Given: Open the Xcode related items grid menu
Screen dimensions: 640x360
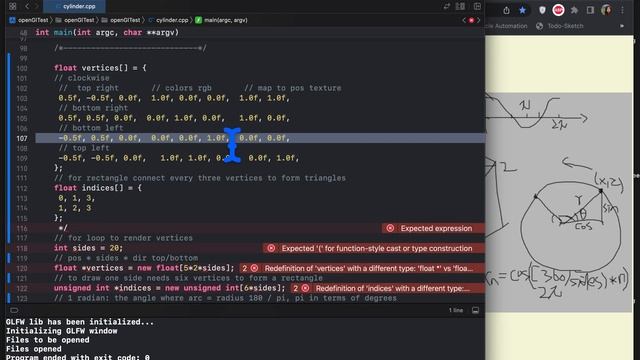Looking at the screenshot, I should (13, 6).
